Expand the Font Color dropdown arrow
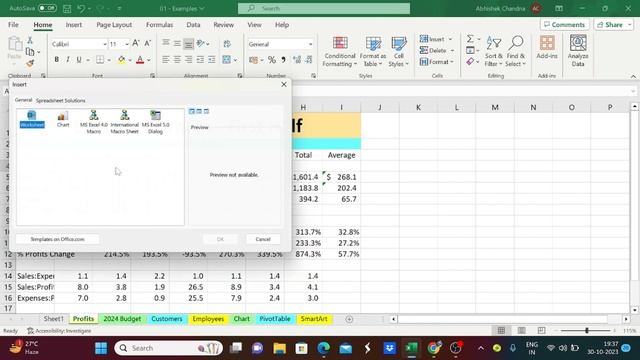The width and height of the screenshot is (640, 360). (x=149, y=60)
